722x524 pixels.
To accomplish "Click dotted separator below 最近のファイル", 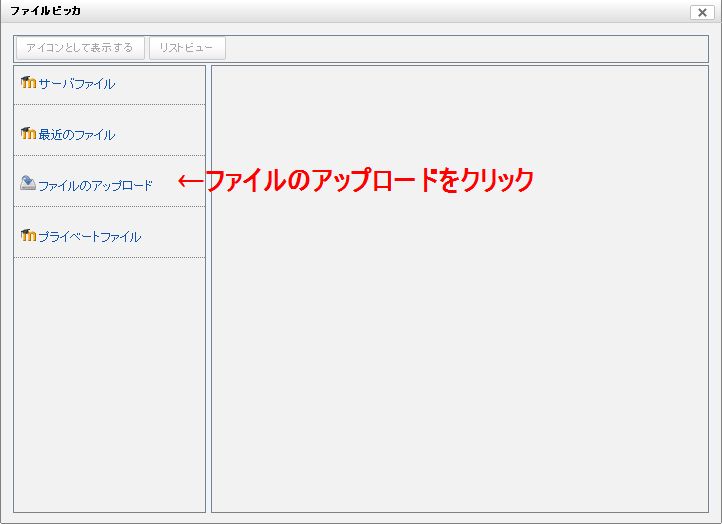I will pyautogui.click(x=109, y=156).
